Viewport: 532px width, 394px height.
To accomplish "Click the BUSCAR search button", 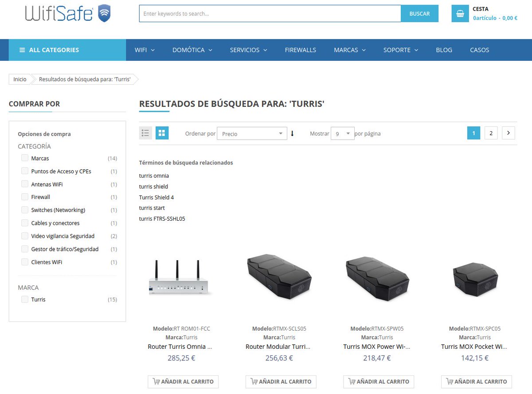I will [x=419, y=13].
